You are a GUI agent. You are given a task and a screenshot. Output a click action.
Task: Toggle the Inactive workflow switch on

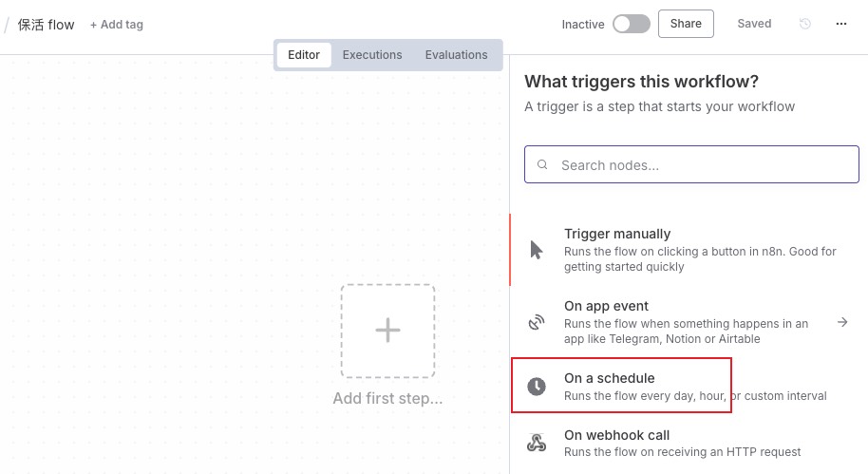point(631,24)
